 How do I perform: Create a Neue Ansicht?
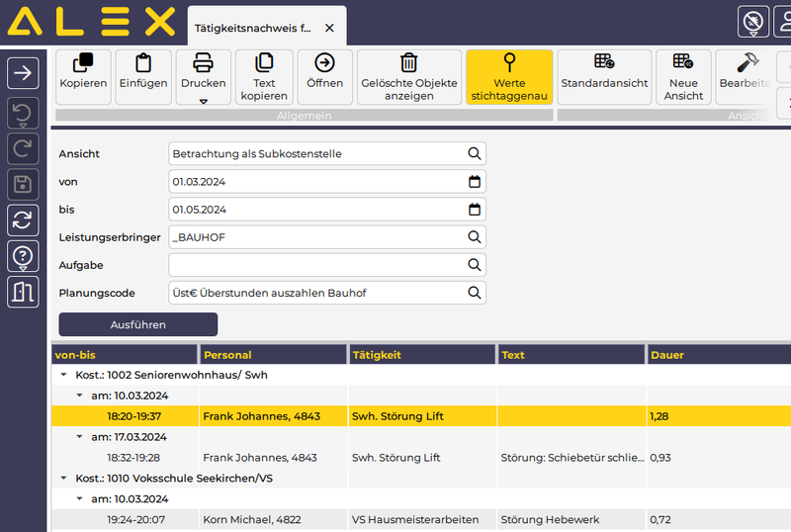[683, 76]
